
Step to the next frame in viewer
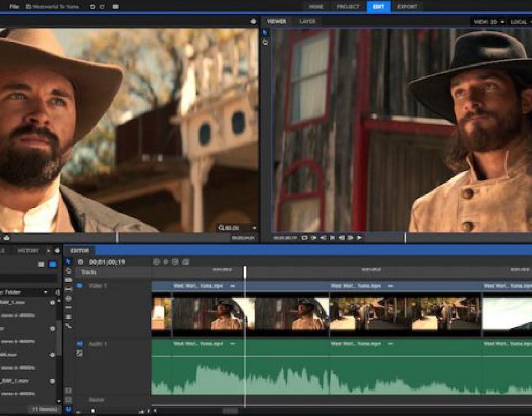pyautogui.click(x=351, y=238)
